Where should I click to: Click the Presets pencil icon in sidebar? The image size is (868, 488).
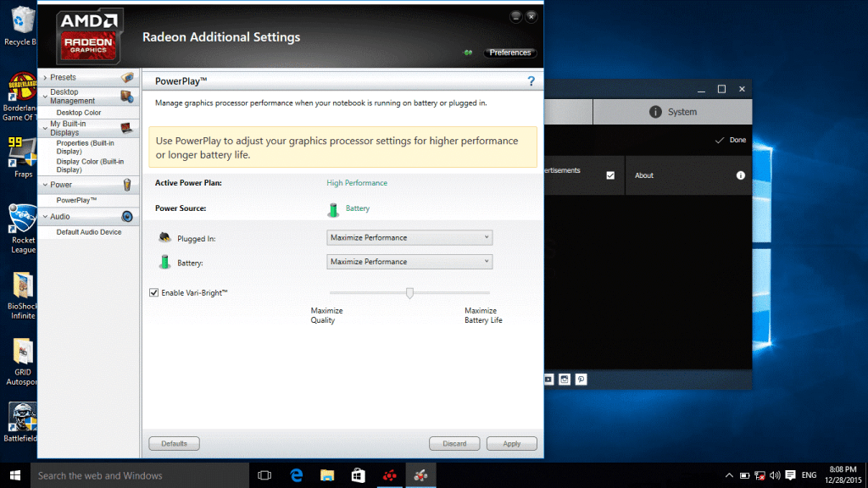click(x=127, y=77)
